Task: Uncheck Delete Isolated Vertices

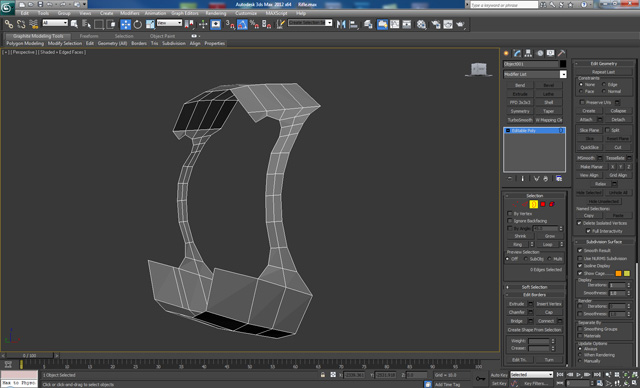Action: tap(579, 223)
